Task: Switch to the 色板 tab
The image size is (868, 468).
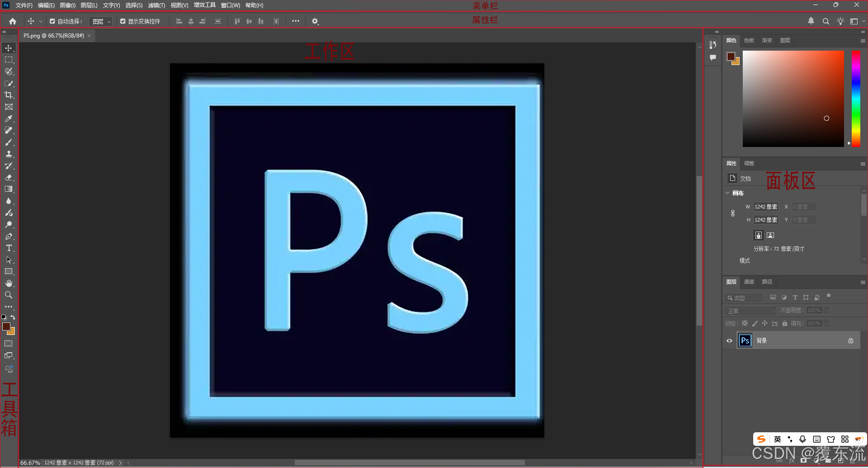Action: coord(749,40)
